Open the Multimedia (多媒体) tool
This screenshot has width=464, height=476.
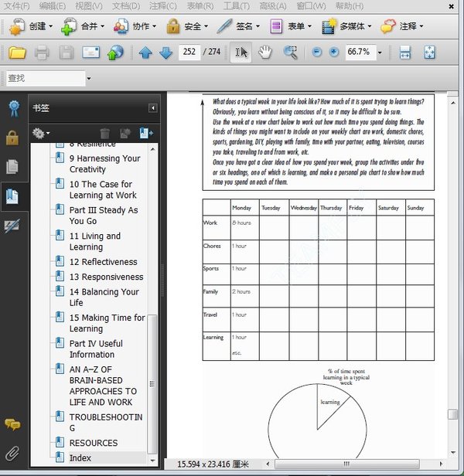[346, 26]
